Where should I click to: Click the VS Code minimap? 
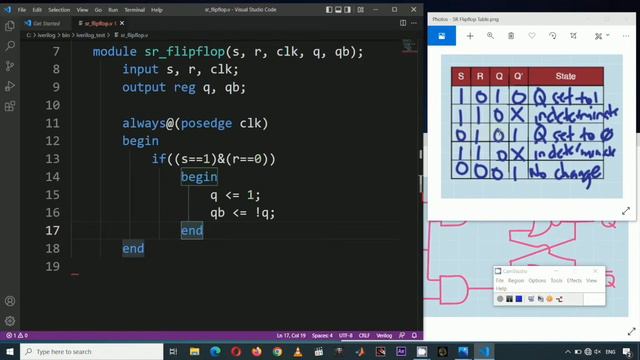tap(409, 46)
